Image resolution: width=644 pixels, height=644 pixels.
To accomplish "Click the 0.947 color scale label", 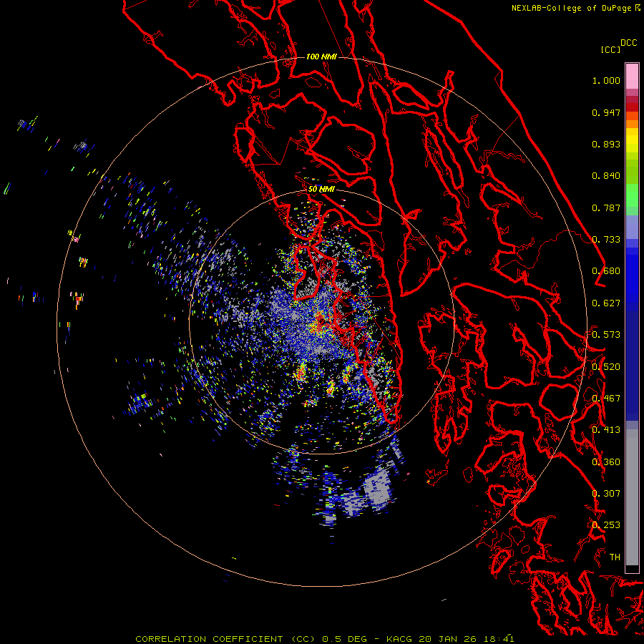I will point(606,112).
